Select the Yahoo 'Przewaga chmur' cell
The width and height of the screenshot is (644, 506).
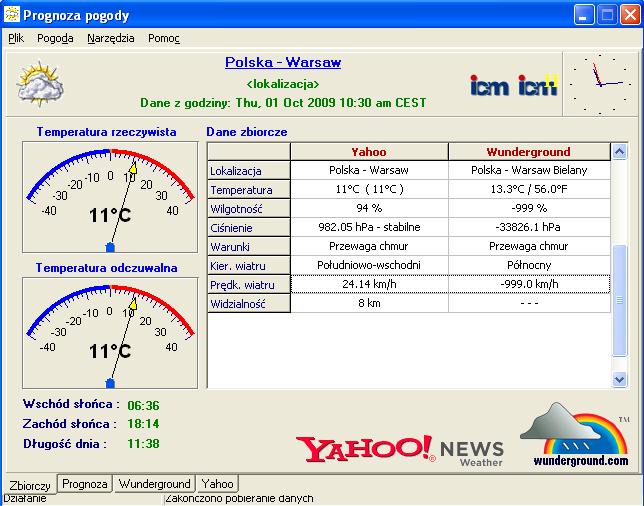pos(369,246)
